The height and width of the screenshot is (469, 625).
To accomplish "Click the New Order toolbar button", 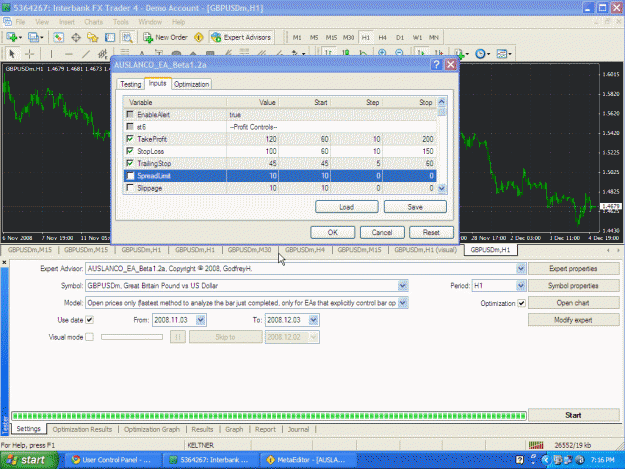I will pyautogui.click(x=166, y=37).
